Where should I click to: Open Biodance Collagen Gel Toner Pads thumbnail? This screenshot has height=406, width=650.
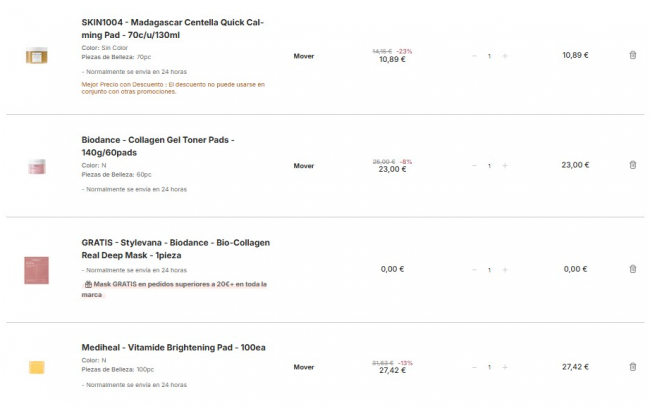click(37, 166)
